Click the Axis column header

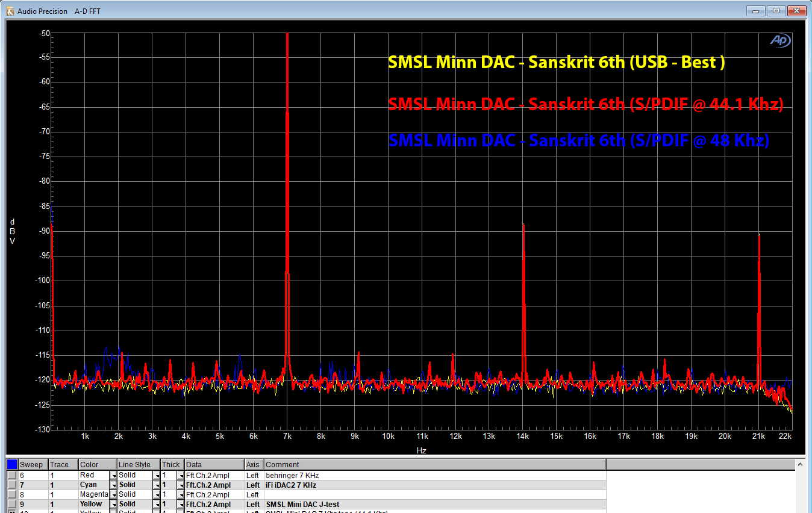[254, 464]
